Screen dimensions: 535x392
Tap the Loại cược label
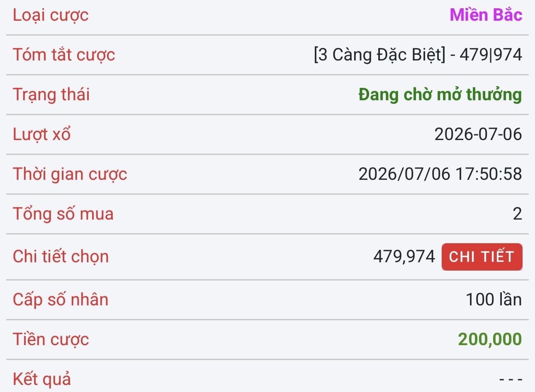[x=51, y=15]
